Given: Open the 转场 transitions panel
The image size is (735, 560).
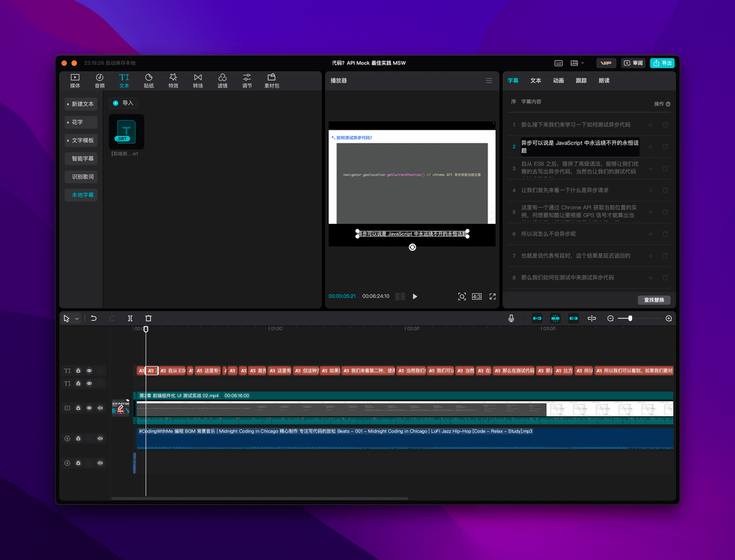Looking at the screenshot, I should pyautogui.click(x=198, y=80).
